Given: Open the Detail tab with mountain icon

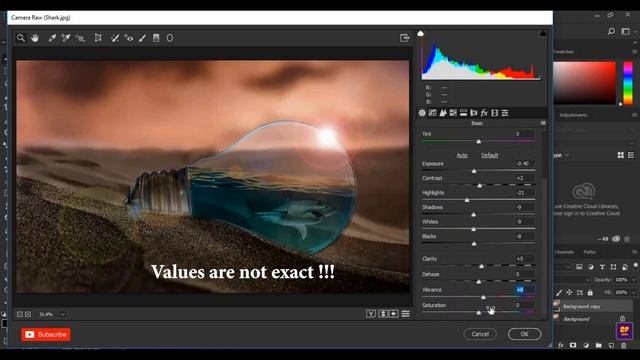Looking at the screenshot, I should coord(443,113).
